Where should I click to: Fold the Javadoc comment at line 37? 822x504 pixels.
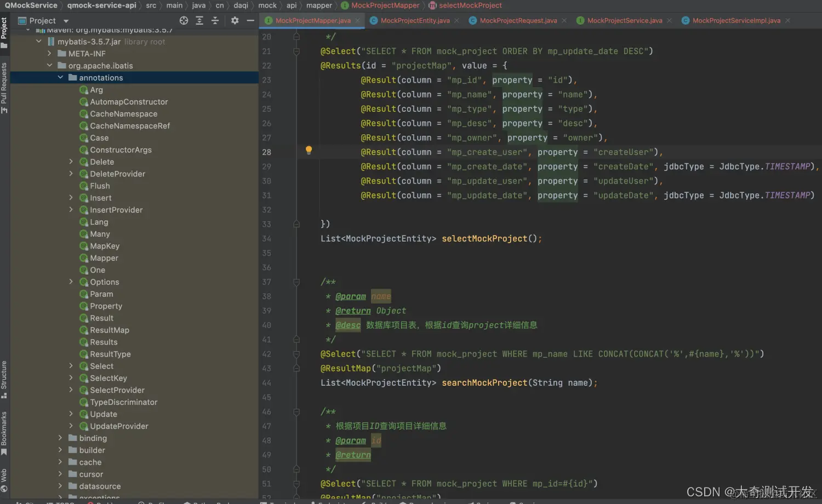pyautogui.click(x=296, y=282)
